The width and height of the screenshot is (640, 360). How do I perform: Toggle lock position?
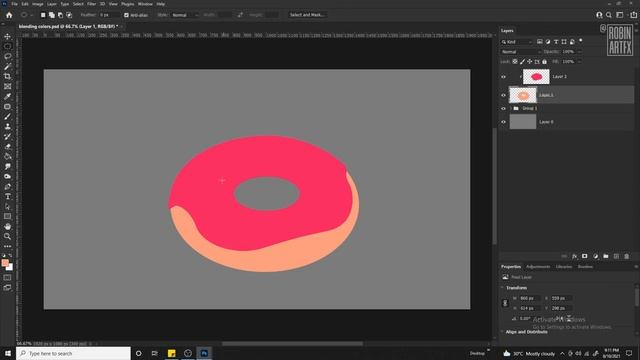pyautogui.click(x=530, y=62)
